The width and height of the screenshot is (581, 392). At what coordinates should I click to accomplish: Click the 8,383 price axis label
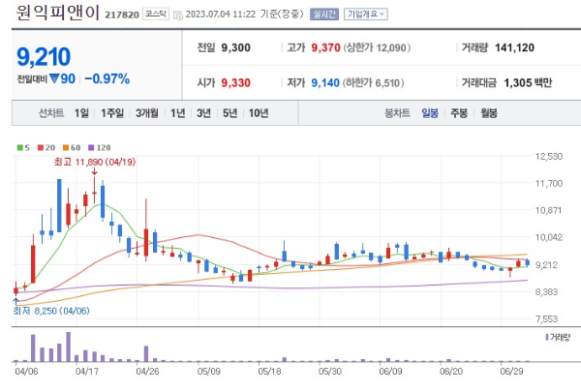[x=546, y=292]
